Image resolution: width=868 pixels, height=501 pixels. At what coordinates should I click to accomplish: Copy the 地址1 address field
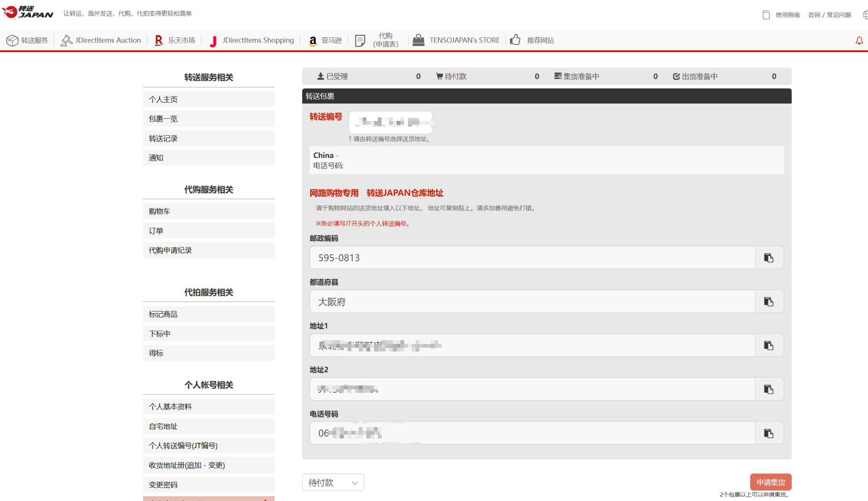click(x=769, y=346)
